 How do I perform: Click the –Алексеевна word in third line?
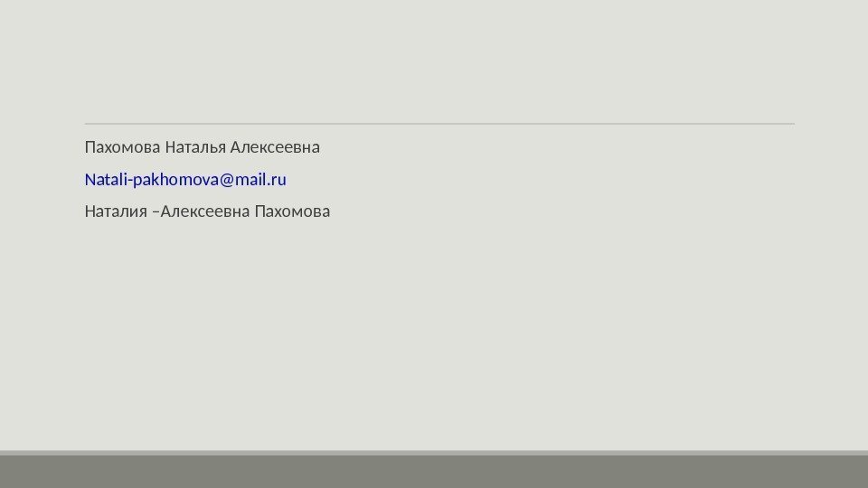[x=201, y=211]
